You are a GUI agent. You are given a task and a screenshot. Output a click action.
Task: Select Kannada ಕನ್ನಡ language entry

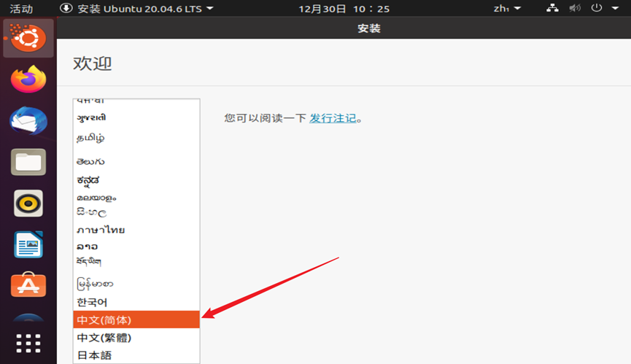point(136,181)
